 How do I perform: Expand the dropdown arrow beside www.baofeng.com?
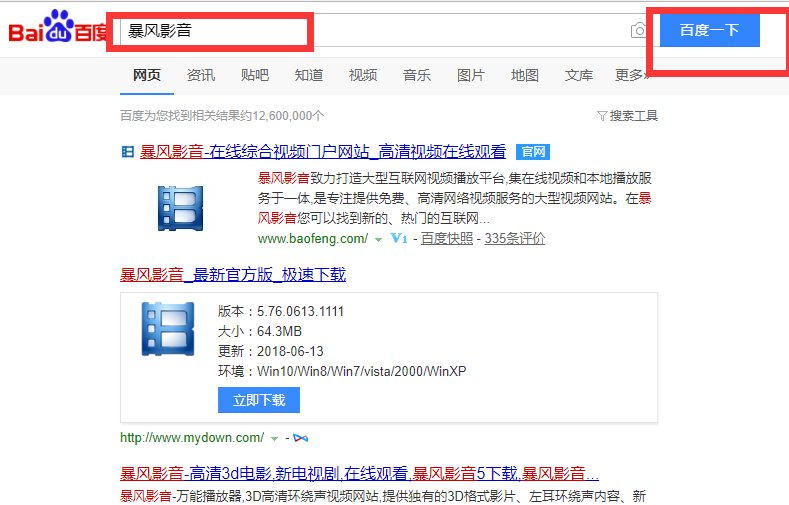[x=378, y=240]
